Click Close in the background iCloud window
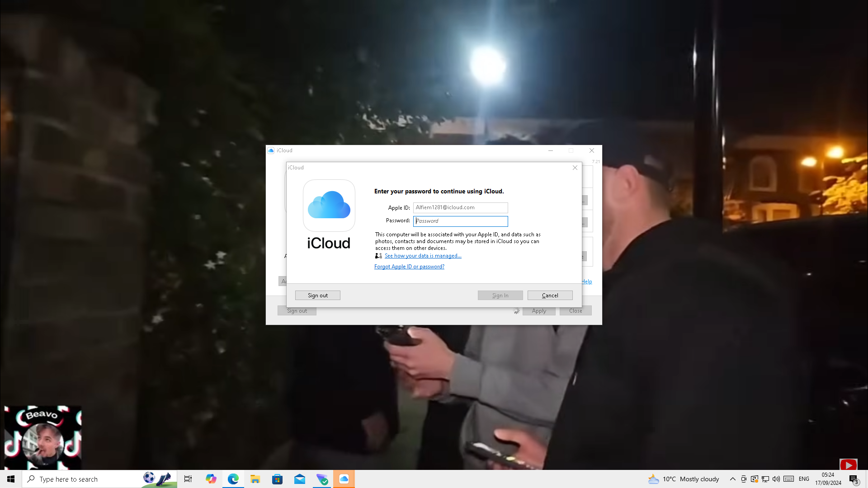 click(576, 311)
